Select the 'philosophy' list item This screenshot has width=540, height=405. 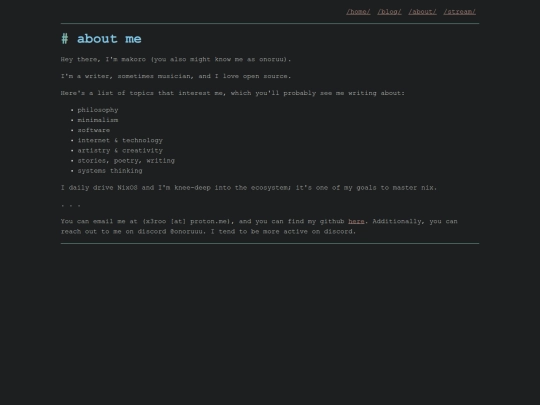[98, 110]
